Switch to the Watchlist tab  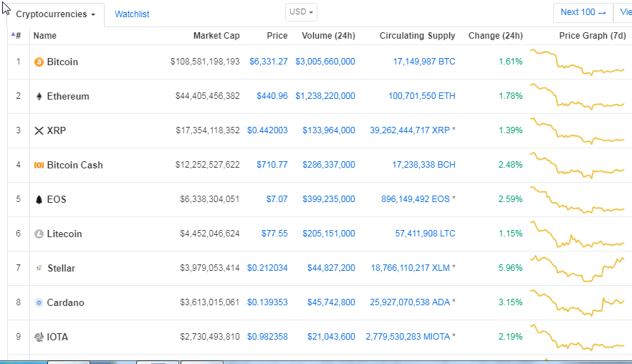point(132,14)
